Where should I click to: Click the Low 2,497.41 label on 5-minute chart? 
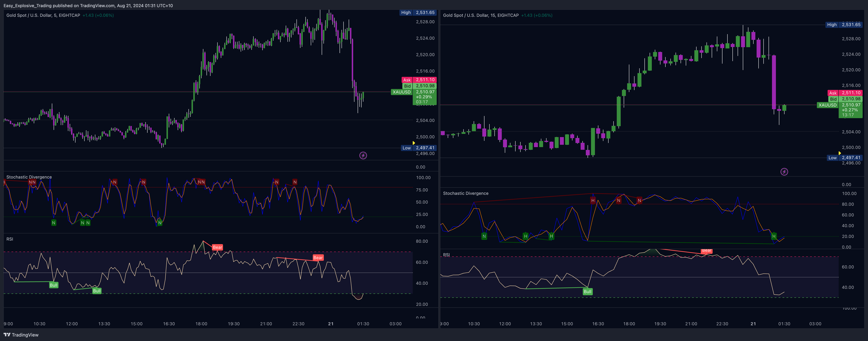coord(419,148)
